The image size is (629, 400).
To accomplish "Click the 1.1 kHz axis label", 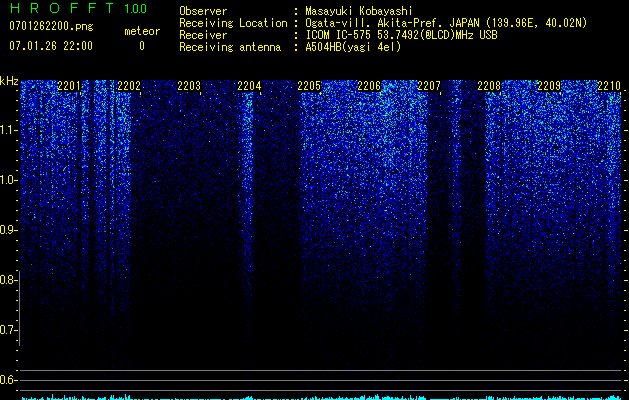I will pyautogui.click(x=7, y=130).
